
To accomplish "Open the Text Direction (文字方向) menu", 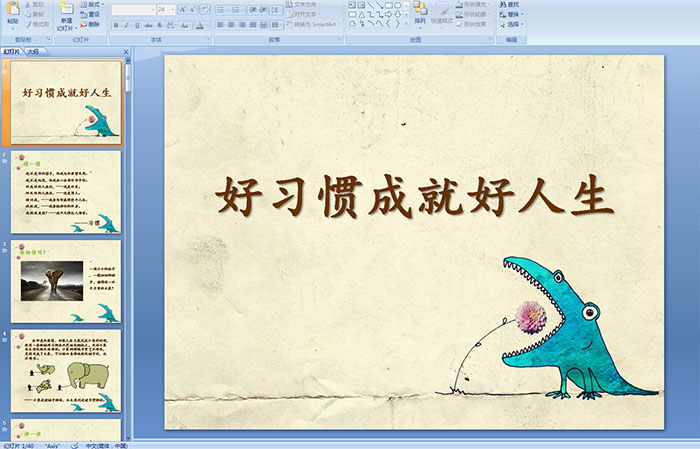I will click(x=303, y=4).
